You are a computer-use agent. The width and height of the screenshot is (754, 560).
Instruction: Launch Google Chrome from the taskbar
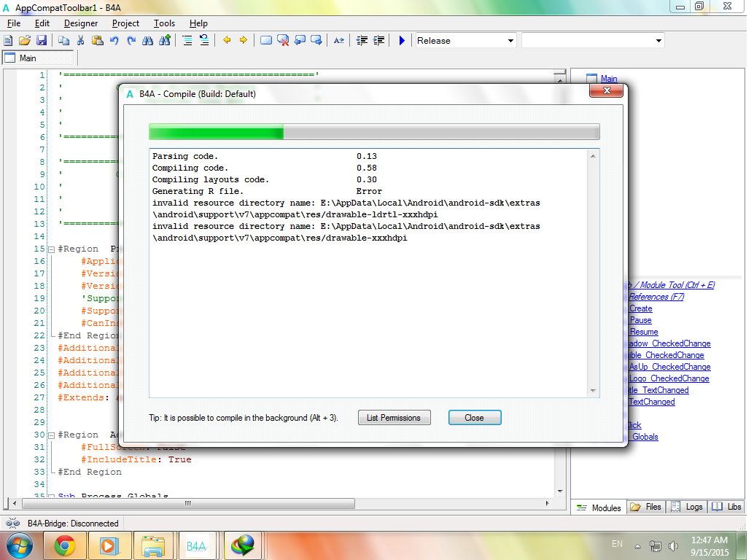click(65, 545)
